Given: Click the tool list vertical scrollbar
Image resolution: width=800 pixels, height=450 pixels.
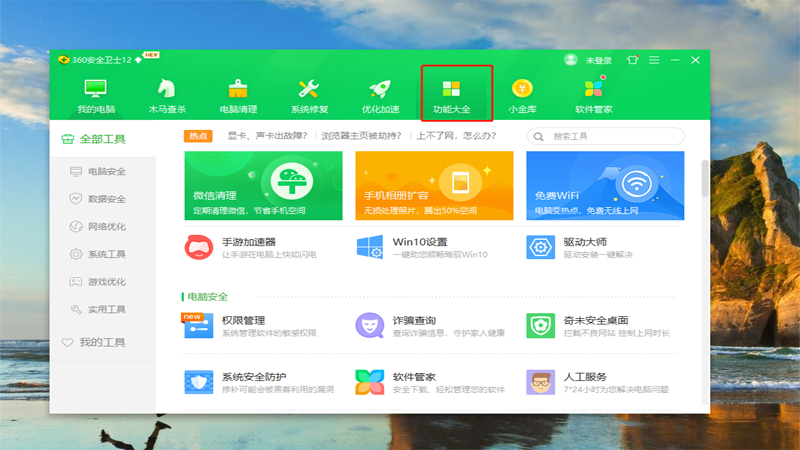Looking at the screenshot, I should [704, 180].
